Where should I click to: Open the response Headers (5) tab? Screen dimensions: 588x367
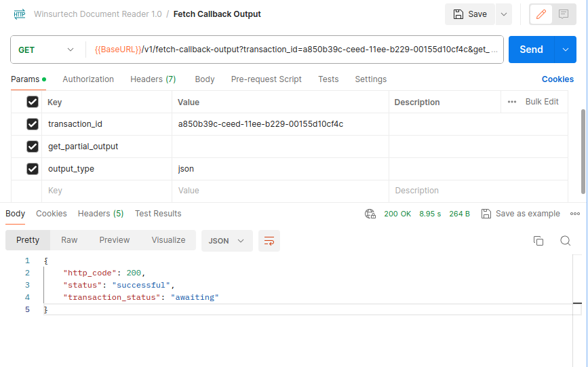click(101, 214)
